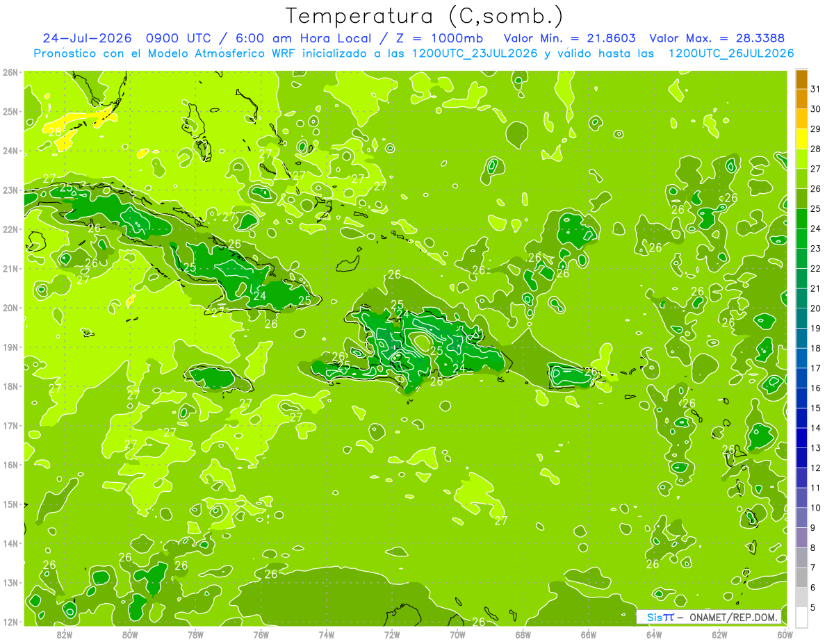
Task: Click the '0900 UTC' time text
Action: 180,38
